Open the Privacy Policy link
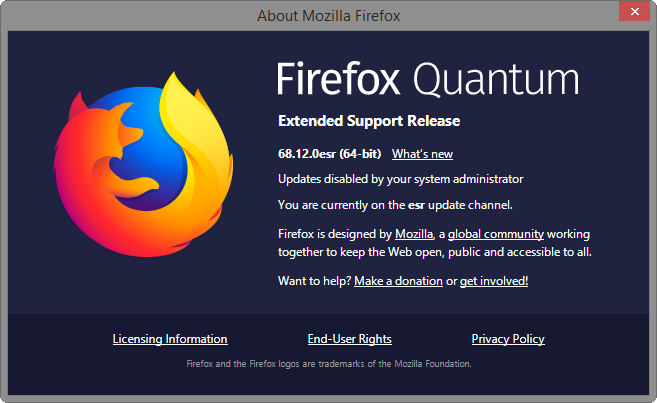This screenshot has height=403, width=657. [x=508, y=339]
